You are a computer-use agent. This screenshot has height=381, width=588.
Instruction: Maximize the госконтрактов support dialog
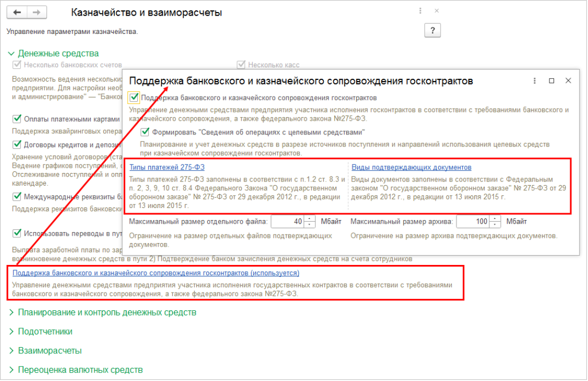click(x=552, y=81)
